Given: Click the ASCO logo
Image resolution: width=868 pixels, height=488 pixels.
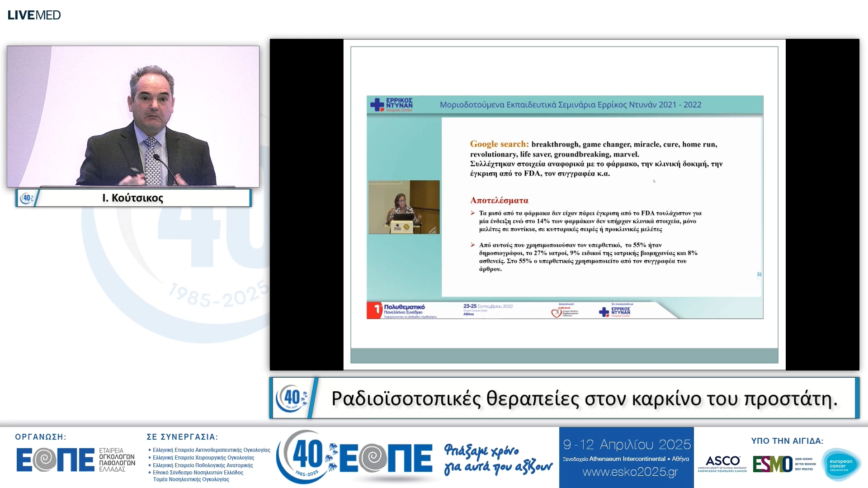Looking at the screenshot, I should 722,464.
